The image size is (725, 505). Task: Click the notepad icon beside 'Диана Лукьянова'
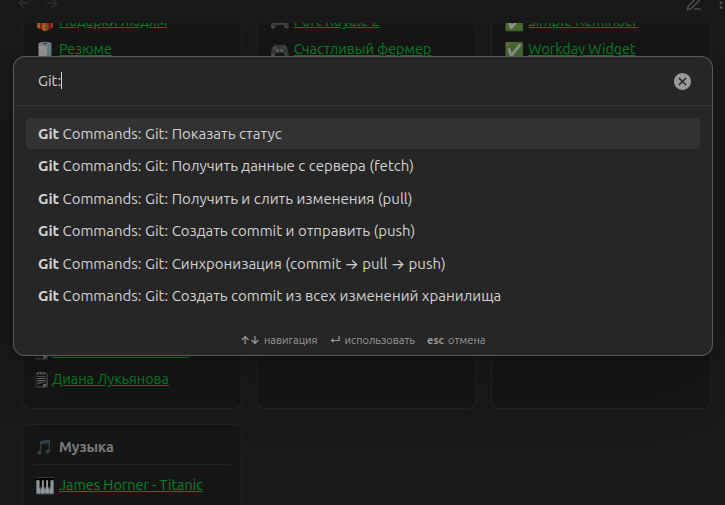[x=42, y=380]
